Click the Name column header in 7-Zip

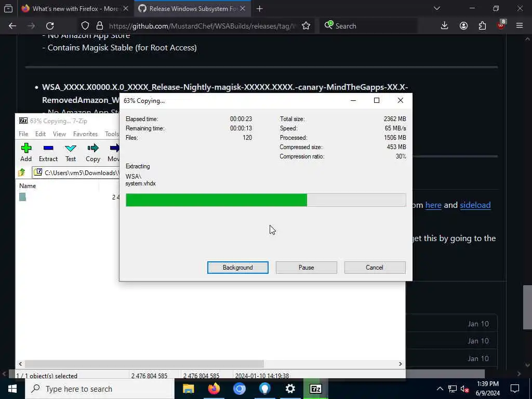(x=28, y=186)
